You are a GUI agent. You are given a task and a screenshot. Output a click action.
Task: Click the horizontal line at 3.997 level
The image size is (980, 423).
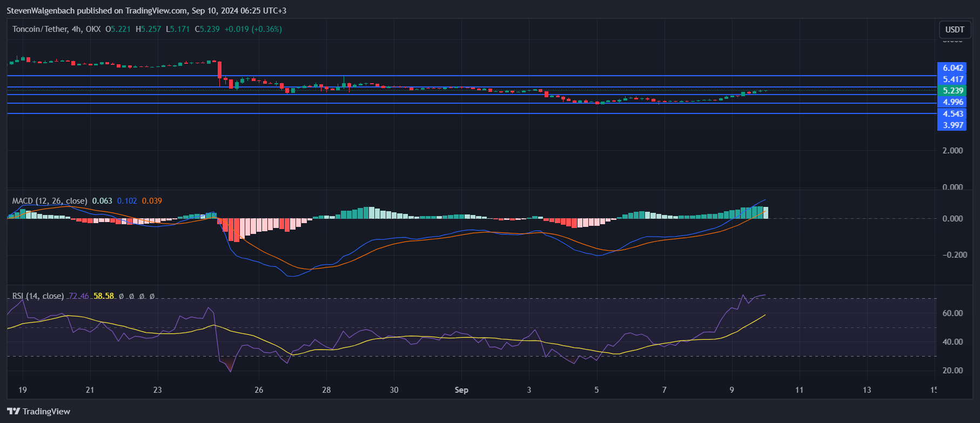pyautogui.click(x=472, y=113)
